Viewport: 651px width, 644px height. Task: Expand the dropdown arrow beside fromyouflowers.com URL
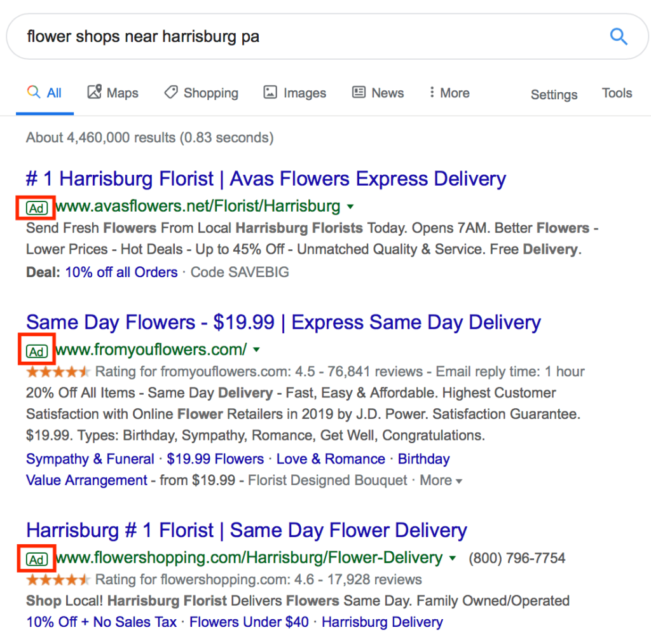(x=257, y=349)
